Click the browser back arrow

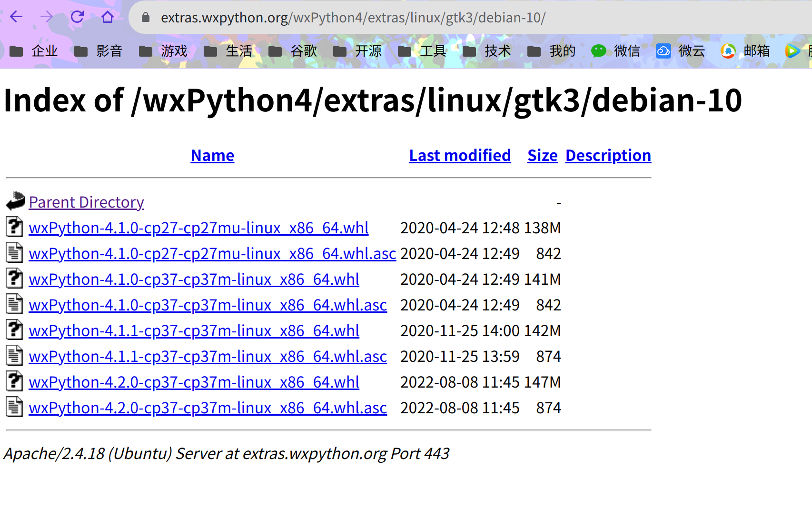pyautogui.click(x=16, y=17)
